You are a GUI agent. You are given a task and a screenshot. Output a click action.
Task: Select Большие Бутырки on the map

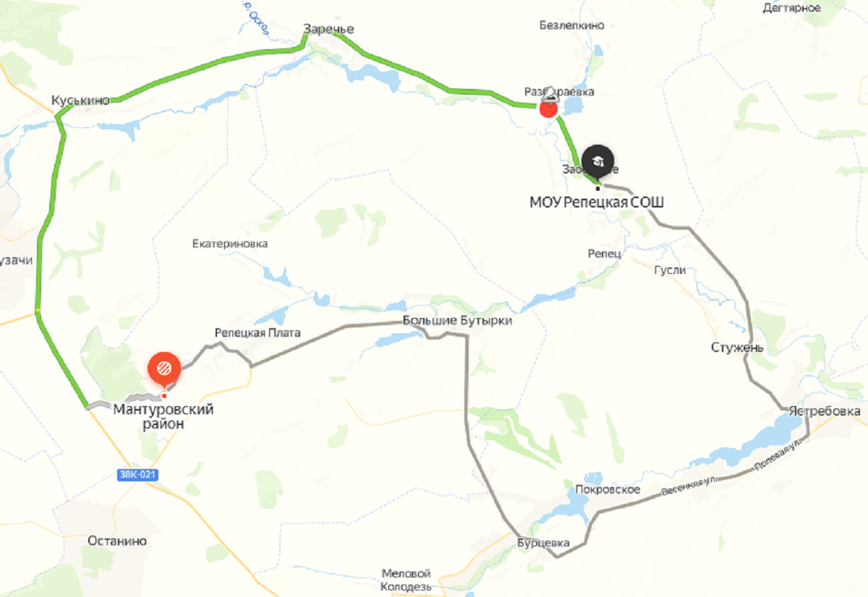[457, 321]
